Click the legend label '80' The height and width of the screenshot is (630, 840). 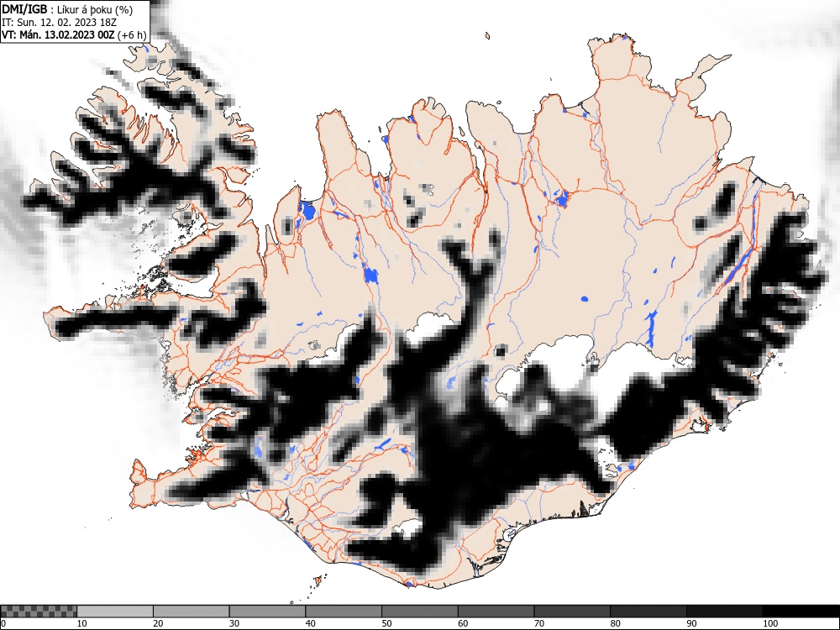tap(615, 623)
